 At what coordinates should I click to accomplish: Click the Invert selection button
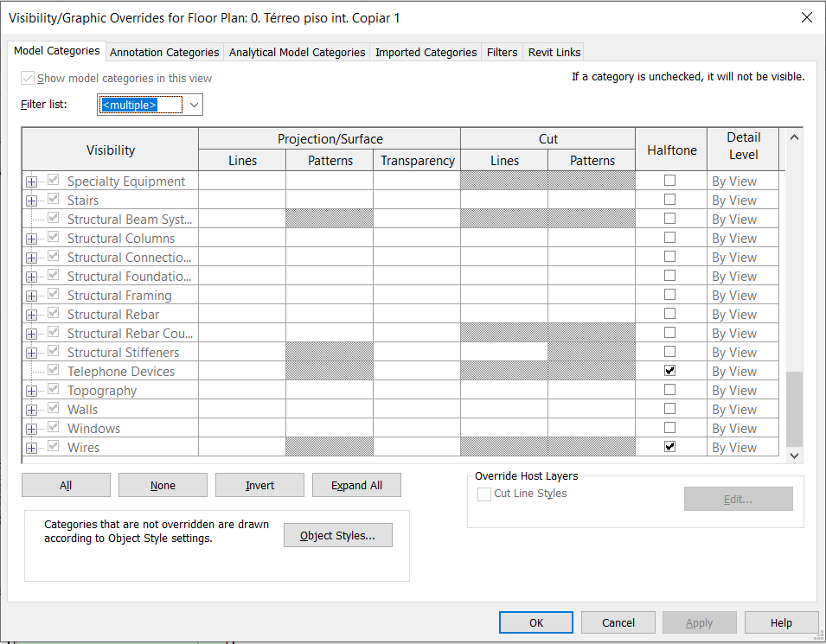pos(259,485)
